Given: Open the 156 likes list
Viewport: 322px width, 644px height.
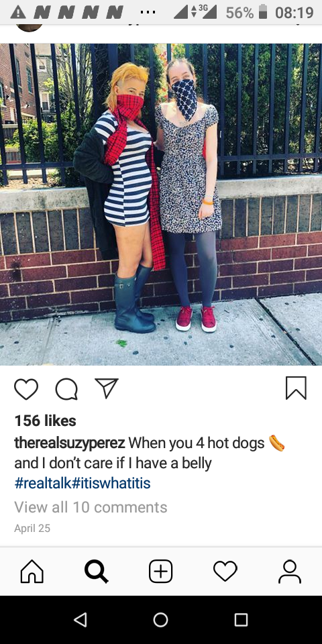Looking at the screenshot, I should pyautogui.click(x=45, y=421).
